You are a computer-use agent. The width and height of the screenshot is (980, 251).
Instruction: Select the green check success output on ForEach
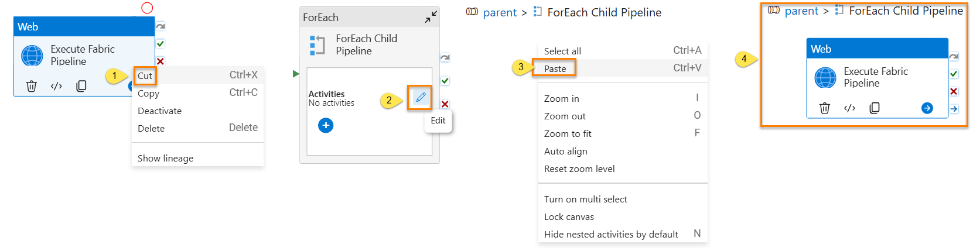click(445, 81)
